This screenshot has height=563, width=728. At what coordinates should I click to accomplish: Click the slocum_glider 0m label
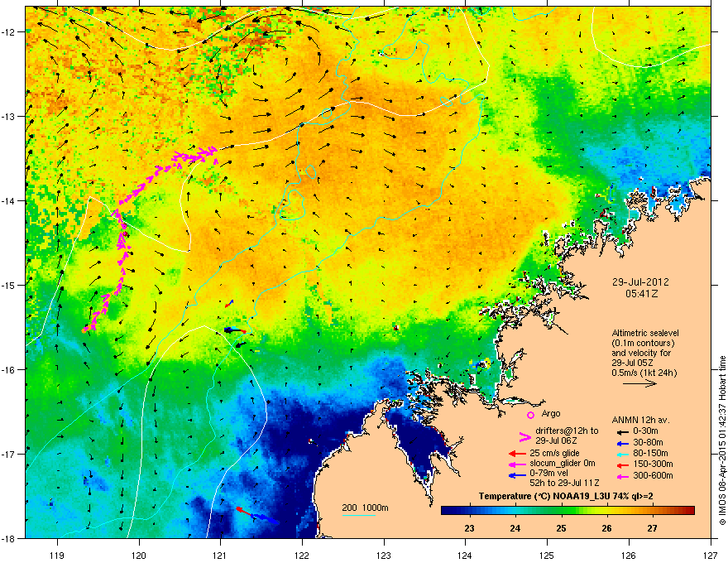pos(563,464)
